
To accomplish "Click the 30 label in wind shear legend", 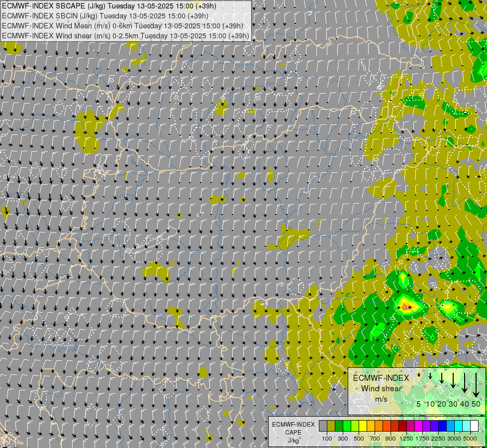I will [453, 404].
